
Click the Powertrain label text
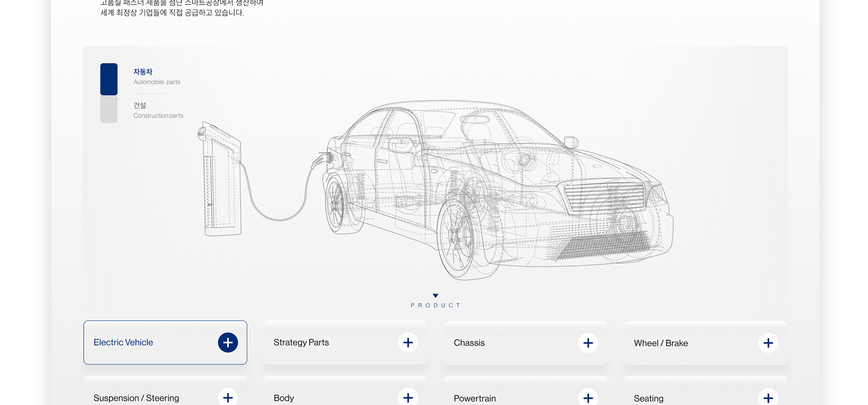click(x=475, y=398)
